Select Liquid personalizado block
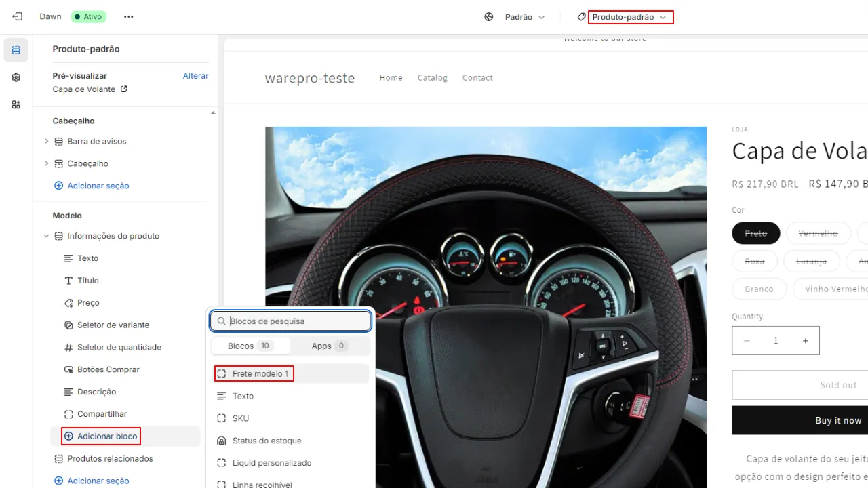Screen dimensions: 868x488 pyautogui.click(x=292, y=463)
